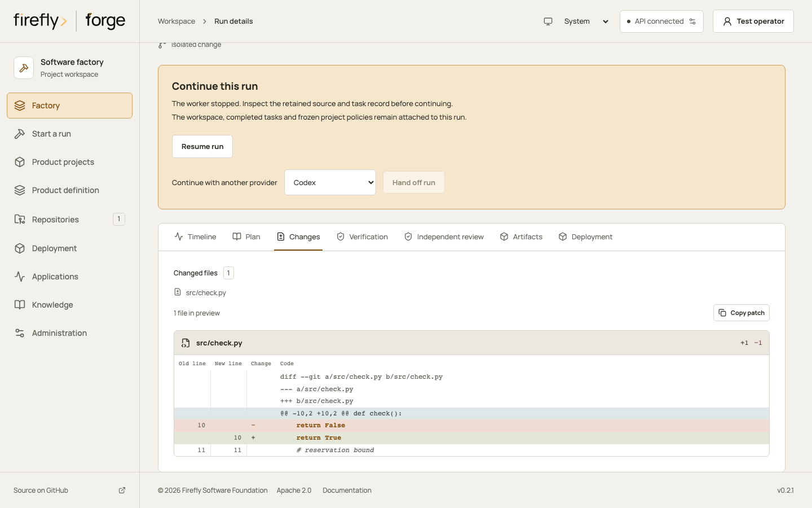Click the Applications activity pulse icon
The image size is (812, 508).
20,277
